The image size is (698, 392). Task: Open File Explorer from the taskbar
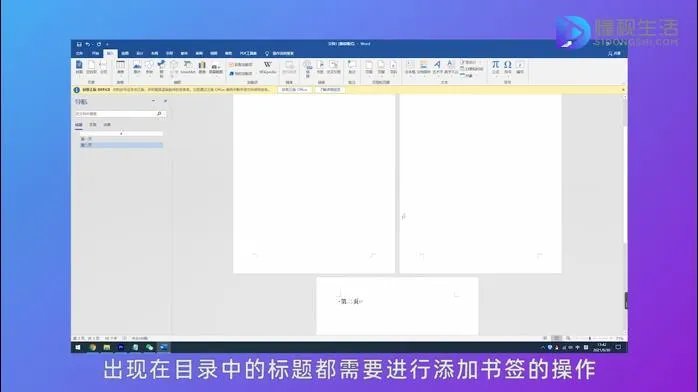[107, 348]
